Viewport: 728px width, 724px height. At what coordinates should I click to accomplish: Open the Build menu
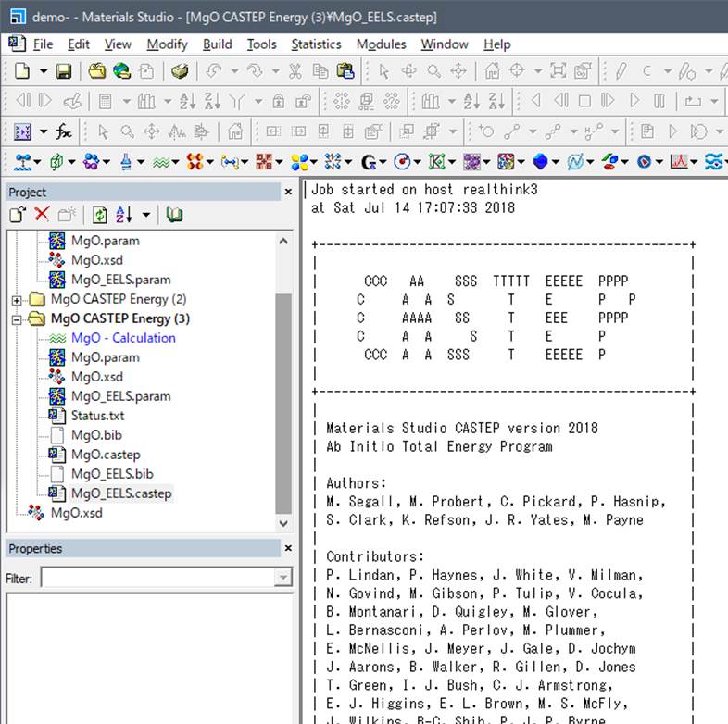[x=218, y=44]
